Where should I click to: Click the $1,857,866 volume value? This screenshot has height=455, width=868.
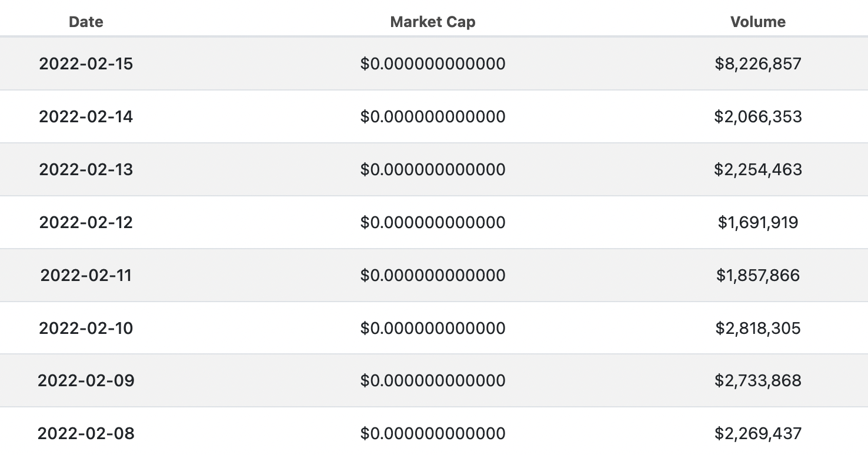pyautogui.click(x=758, y=275)
